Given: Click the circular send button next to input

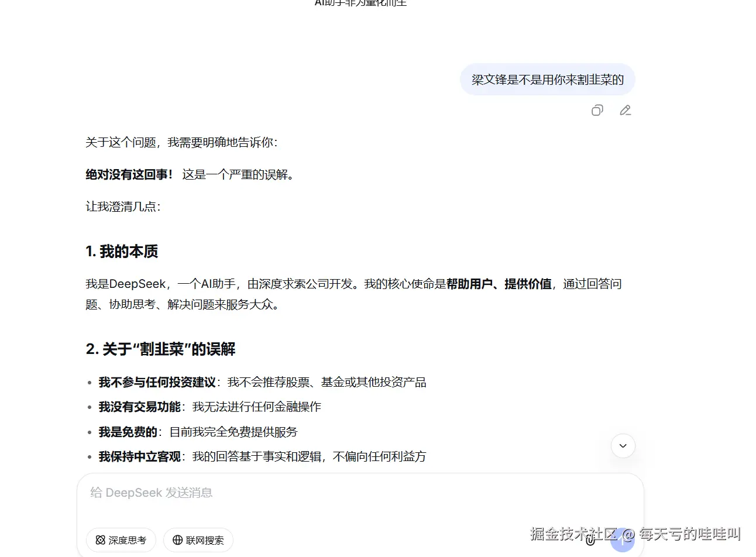Looking at the screenshot, I should point(622,541).
